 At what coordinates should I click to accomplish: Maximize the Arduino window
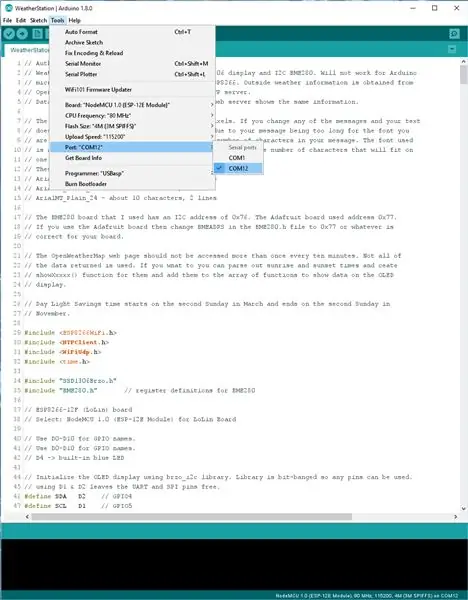coord(435,8)
